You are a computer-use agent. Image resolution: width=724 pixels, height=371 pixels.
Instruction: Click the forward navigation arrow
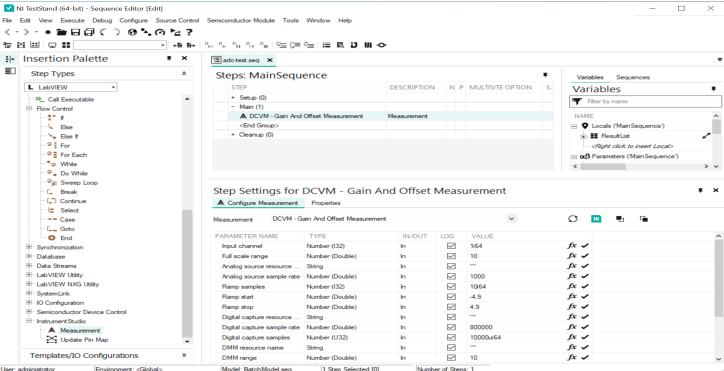pyautogui.click(x=26, y=32)
